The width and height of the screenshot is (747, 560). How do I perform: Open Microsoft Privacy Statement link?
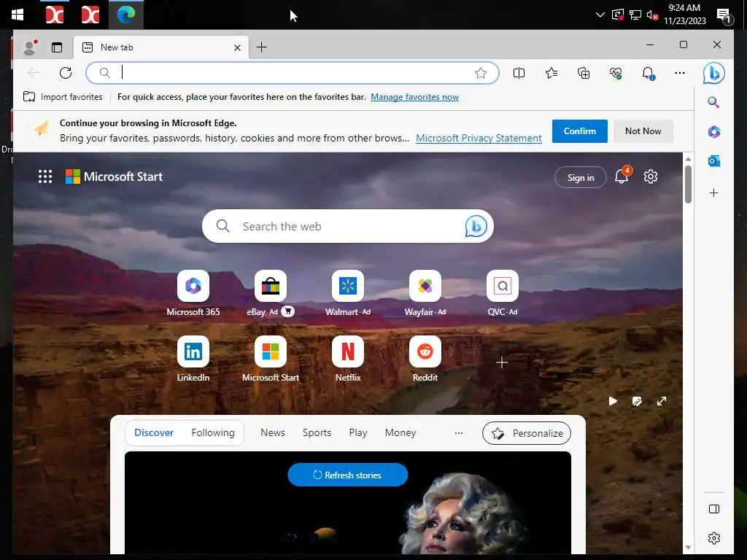pyautogui.click(x=479, y=138)
